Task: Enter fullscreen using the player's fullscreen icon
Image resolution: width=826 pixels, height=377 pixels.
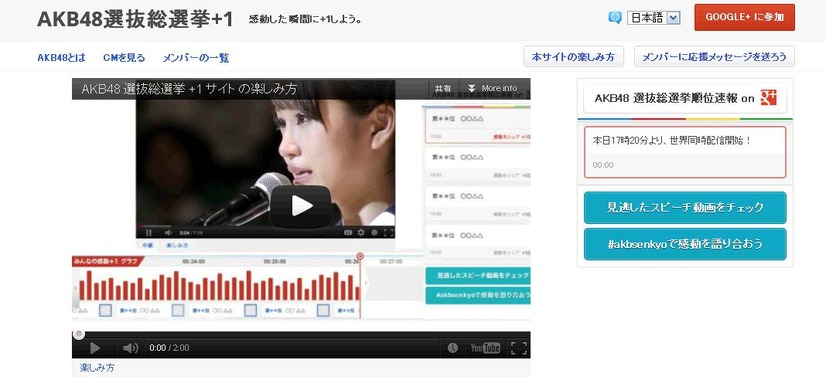Action: coord(519,348)
